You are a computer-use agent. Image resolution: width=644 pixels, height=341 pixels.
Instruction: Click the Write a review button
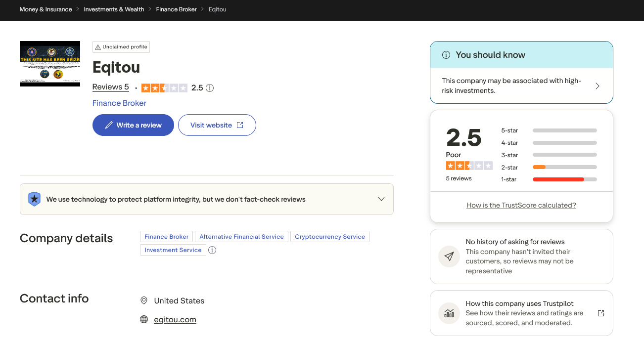[133, 125]
